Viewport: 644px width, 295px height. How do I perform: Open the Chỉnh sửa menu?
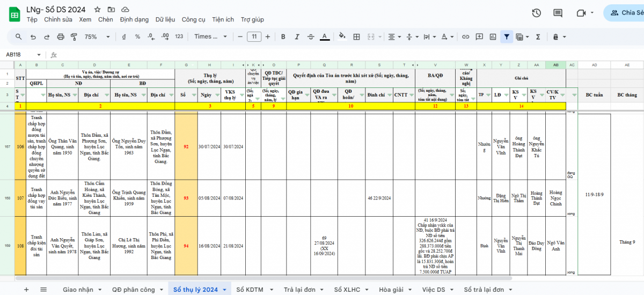[x=58, y=19]
